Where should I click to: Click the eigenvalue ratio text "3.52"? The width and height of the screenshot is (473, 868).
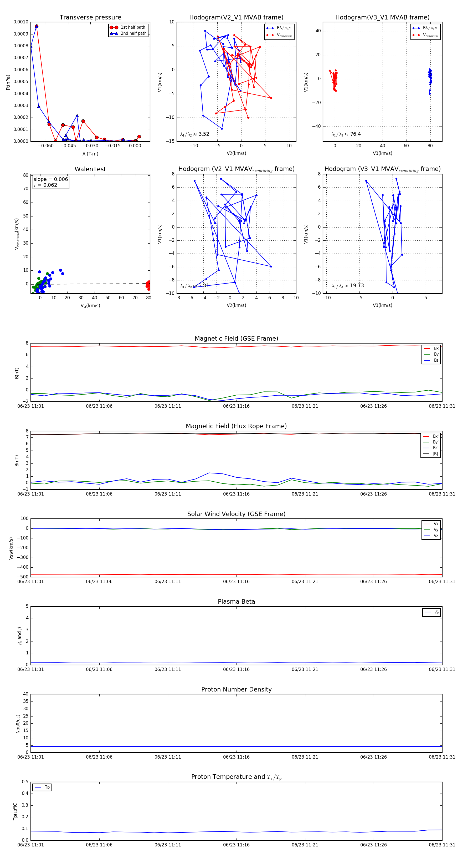(204, 134)
